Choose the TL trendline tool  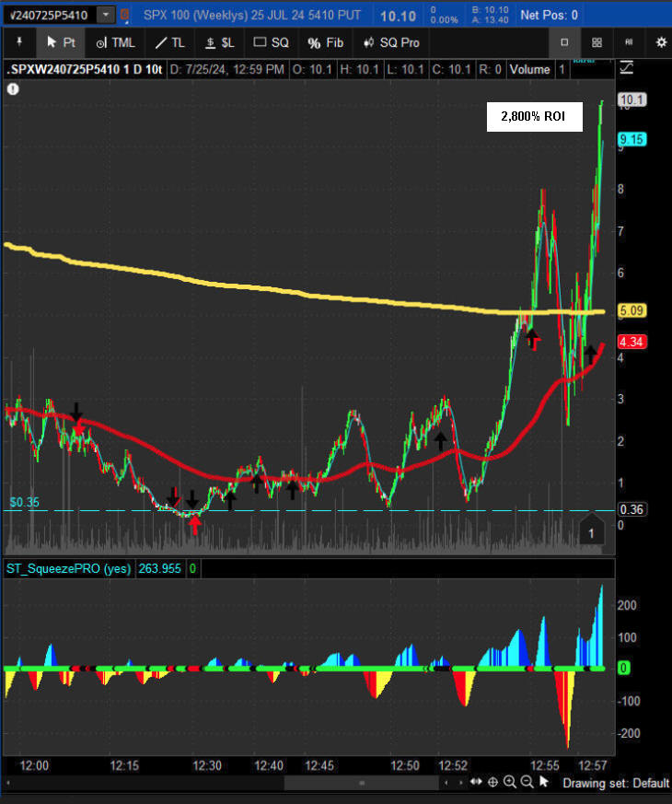169,42
